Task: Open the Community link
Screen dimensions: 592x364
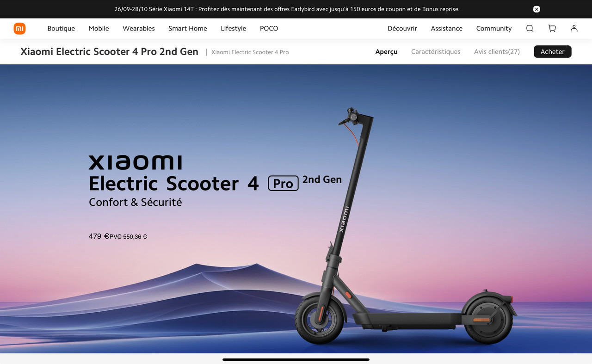Action: (x=494, y=29)
